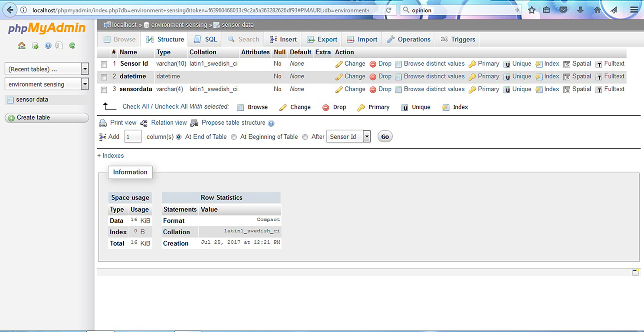Open the environment sensing database dropdown
This screenshot has width=644, height=332.
click(x=47, y=84)
